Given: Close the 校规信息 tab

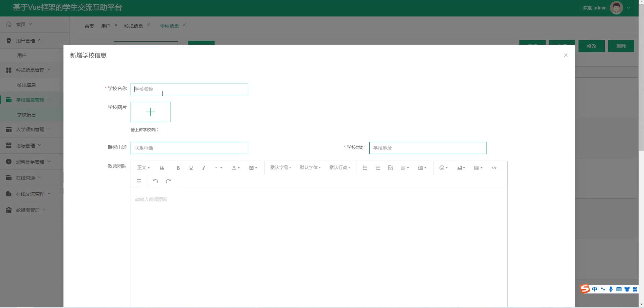Looking at the screenshot, I should click(x=148, y=25).
